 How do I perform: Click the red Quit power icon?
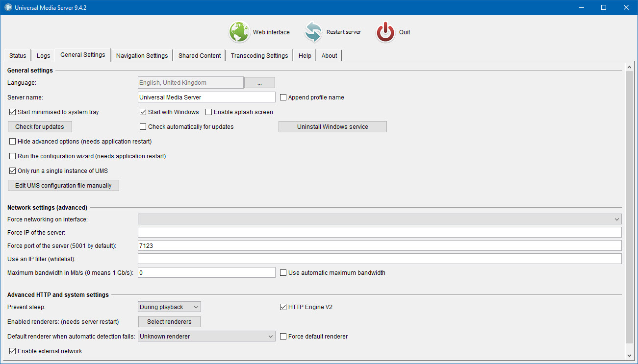pos(385,32)
